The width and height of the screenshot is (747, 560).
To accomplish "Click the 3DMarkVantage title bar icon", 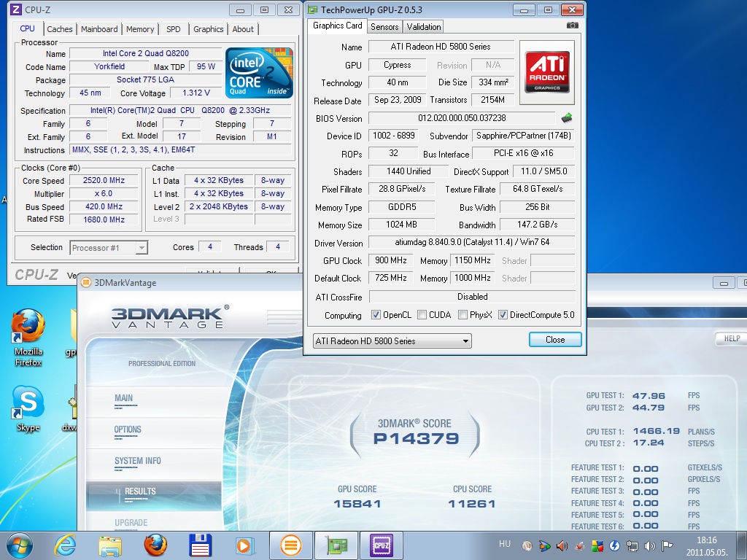I will tap(86, 282).
